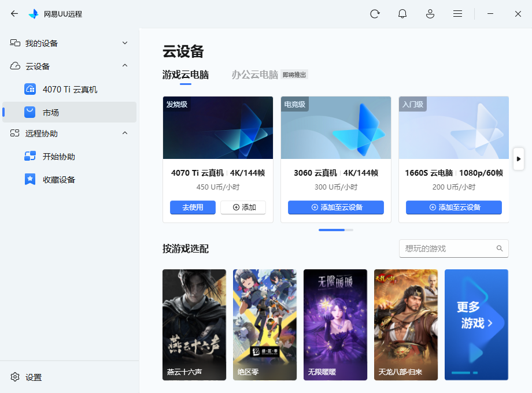Collapse the 云设备 section chevron
This screenshot has width=532, height=393.
pyautogui.click(x=125, y=65)
